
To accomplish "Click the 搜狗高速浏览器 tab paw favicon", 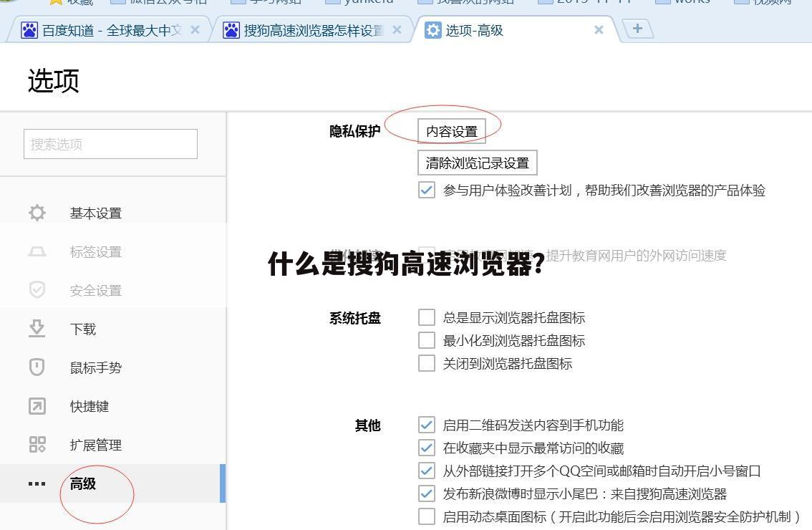I will (x=231, y=31).
